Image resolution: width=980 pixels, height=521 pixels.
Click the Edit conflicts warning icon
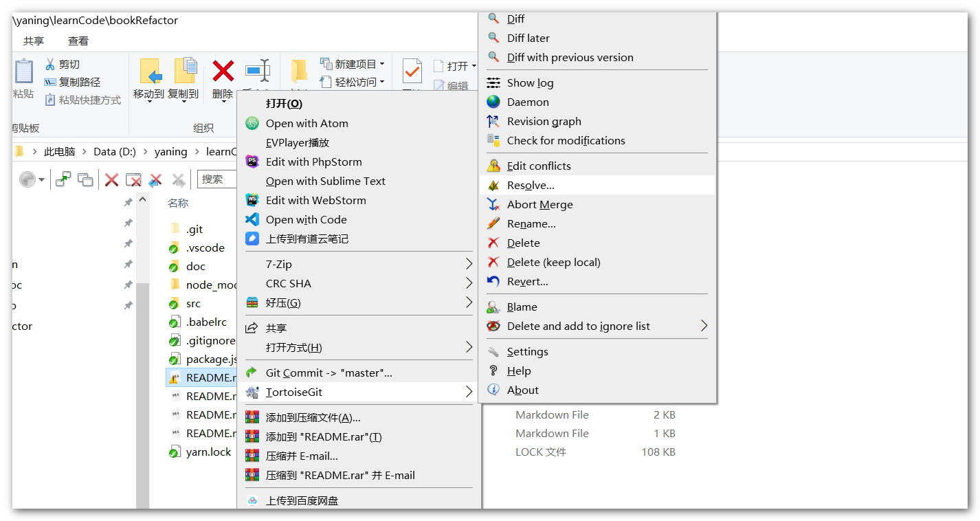493,166
